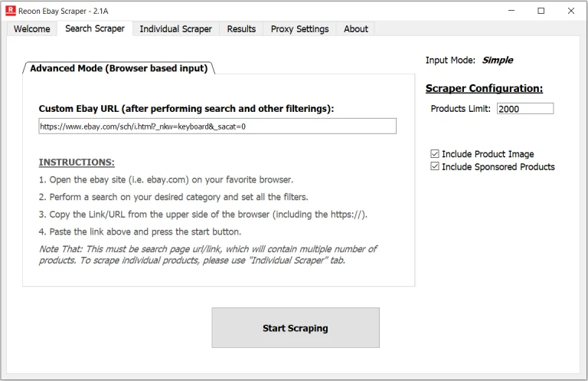Click the 'Note That' italic note
Screen dimensions: 588x381
[207, 255]
